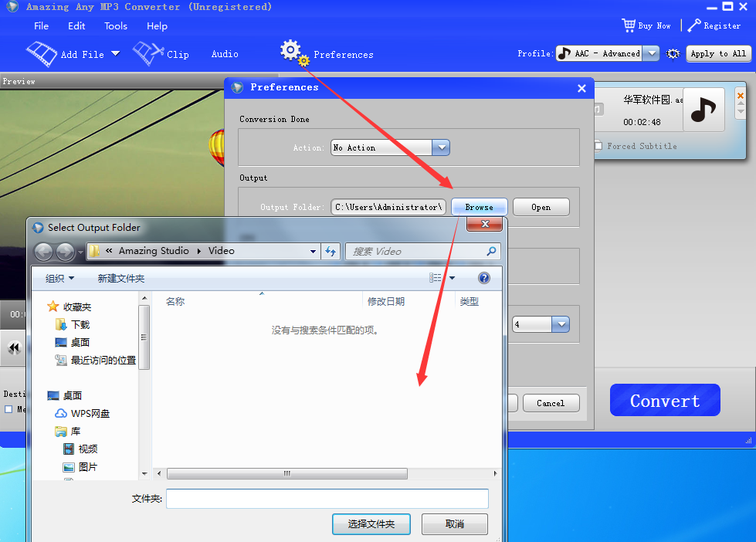
Task: Click the refresh icon in the folder address bar
Action: [331, 251]
